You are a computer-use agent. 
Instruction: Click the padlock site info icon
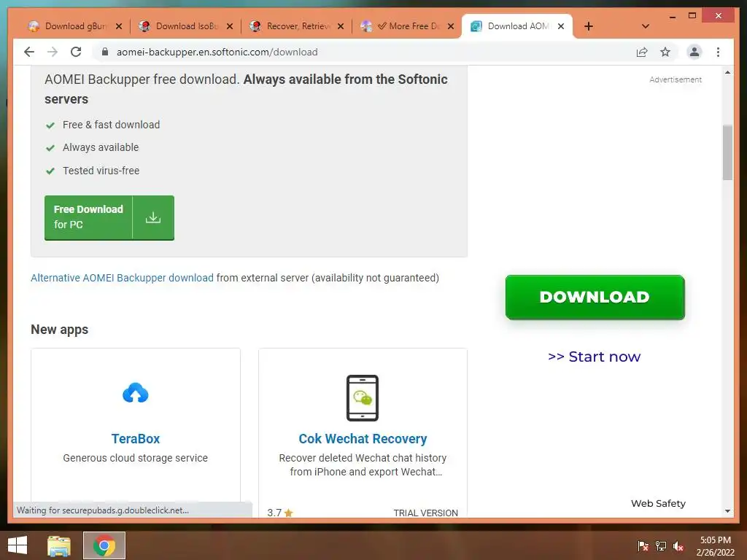click(x=105, y=52)
